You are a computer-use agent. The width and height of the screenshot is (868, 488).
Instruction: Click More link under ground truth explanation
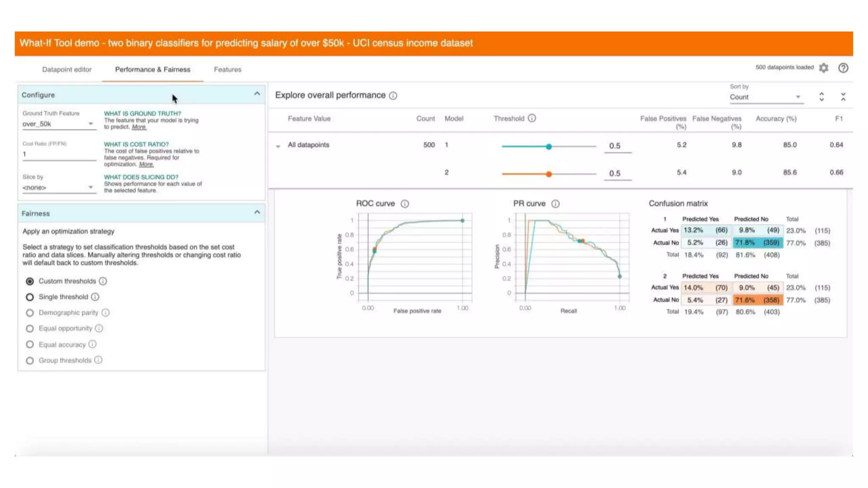[139, 127]
